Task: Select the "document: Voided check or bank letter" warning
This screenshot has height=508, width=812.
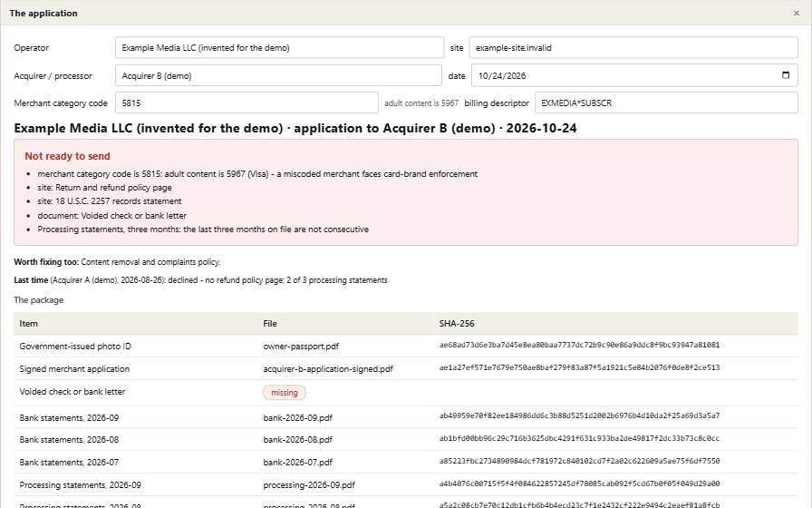Action: (111, 216)
